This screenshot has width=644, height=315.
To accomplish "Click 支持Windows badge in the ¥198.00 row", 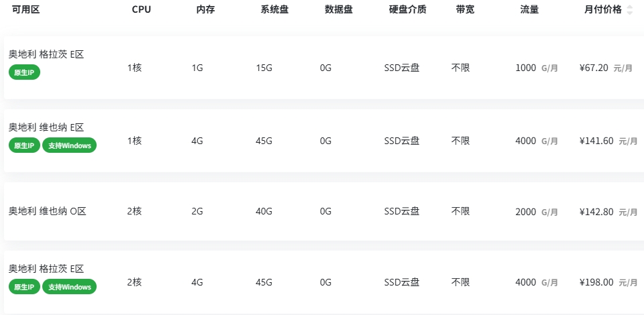I will (69, 287).
